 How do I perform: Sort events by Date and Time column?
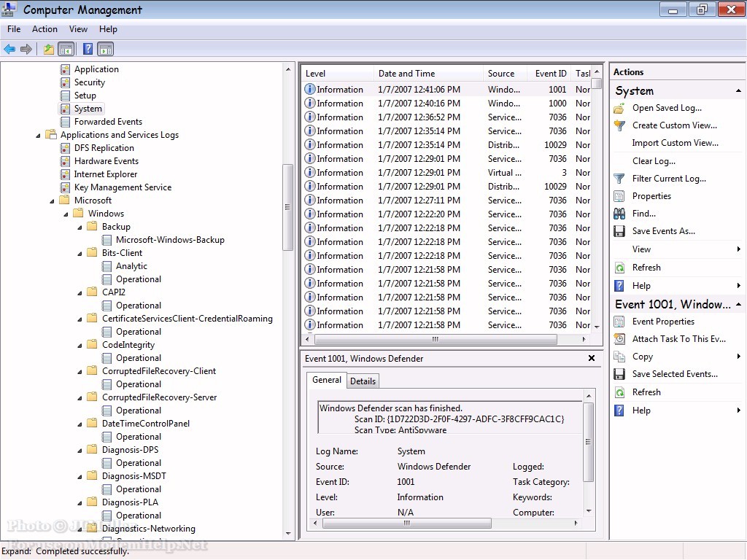click(427, 74)
